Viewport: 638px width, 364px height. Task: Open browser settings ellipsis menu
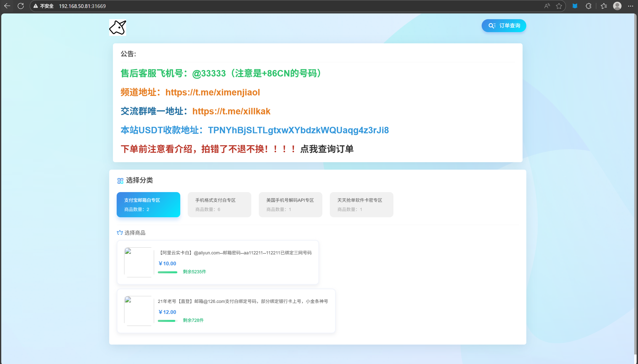point(631,6)
